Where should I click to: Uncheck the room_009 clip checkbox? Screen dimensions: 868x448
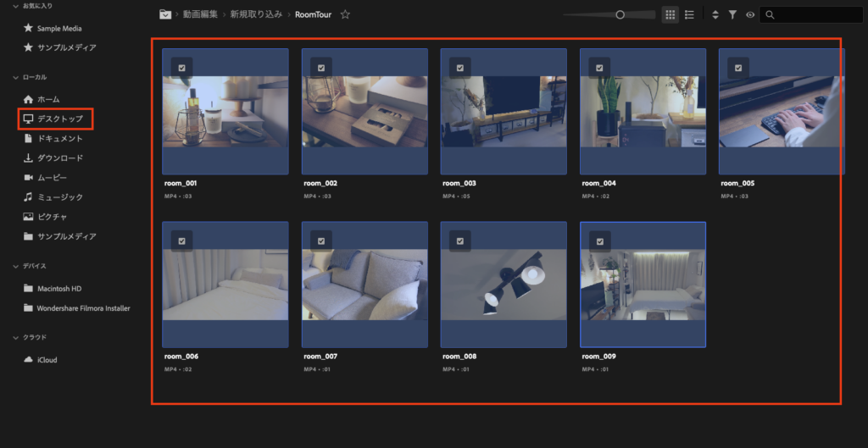point(599,241)
